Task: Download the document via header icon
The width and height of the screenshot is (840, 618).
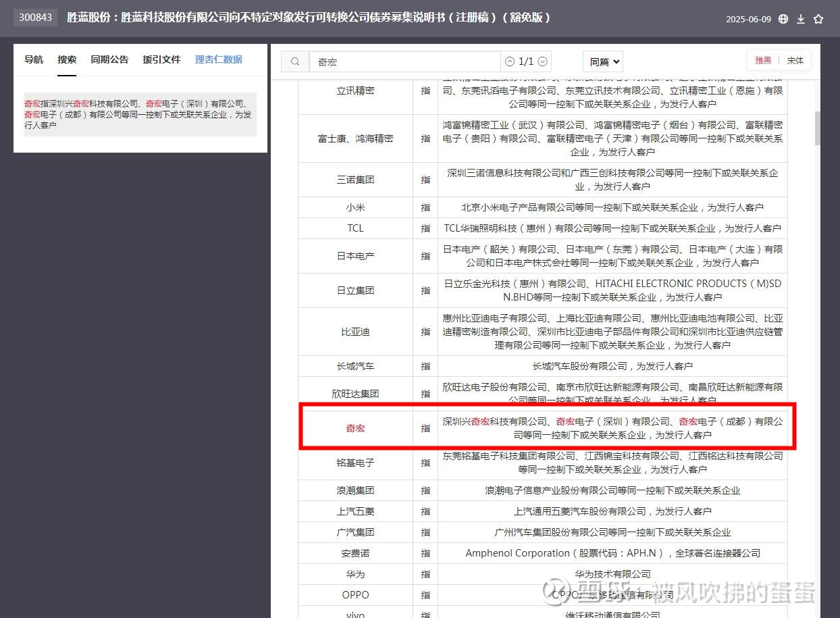Action: [801, 19]
